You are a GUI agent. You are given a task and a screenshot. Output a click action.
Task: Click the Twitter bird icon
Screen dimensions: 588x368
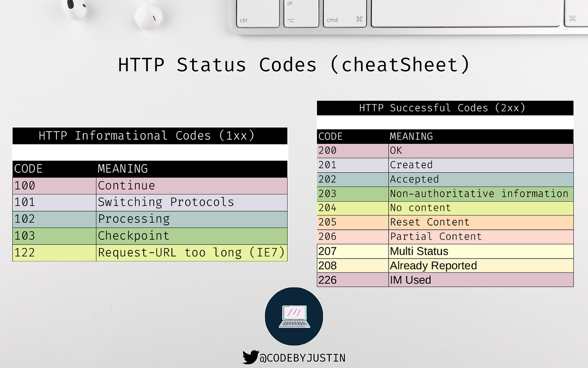(x=250, y=358)
